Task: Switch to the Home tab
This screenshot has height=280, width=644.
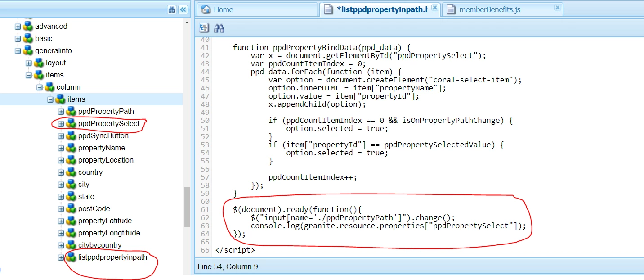Action: [257, 9]
